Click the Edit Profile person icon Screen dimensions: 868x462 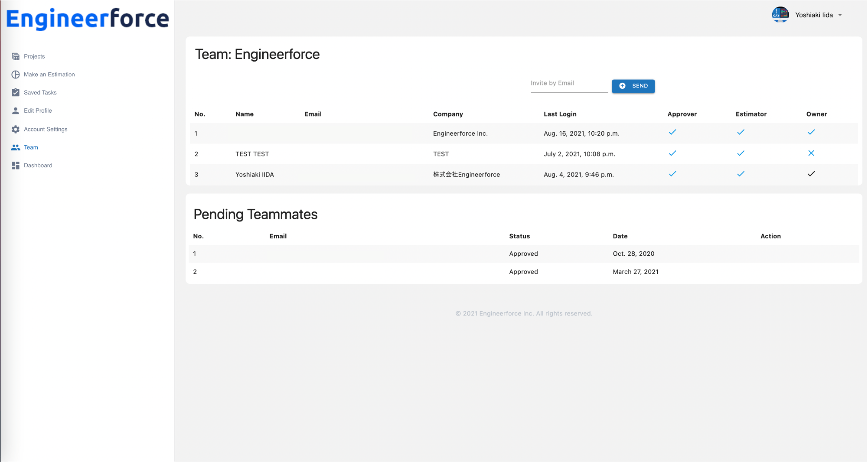(x=16, y=111)
